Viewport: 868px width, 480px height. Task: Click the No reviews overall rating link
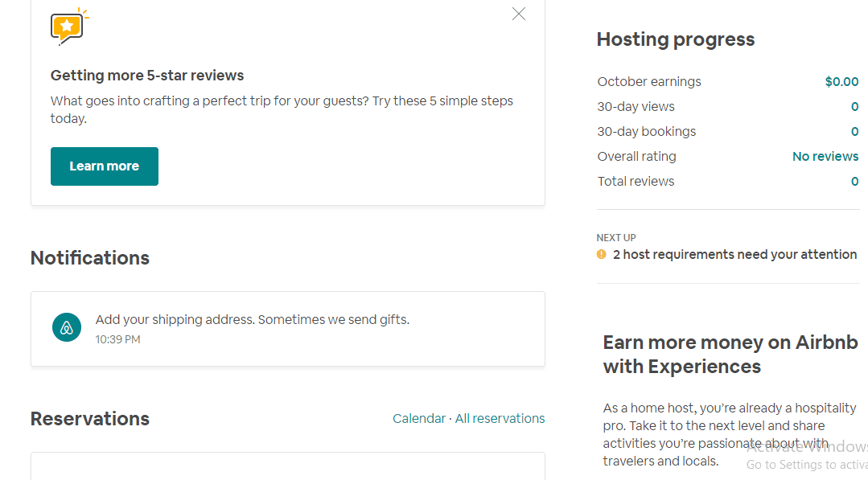click(x=825, y=157)
